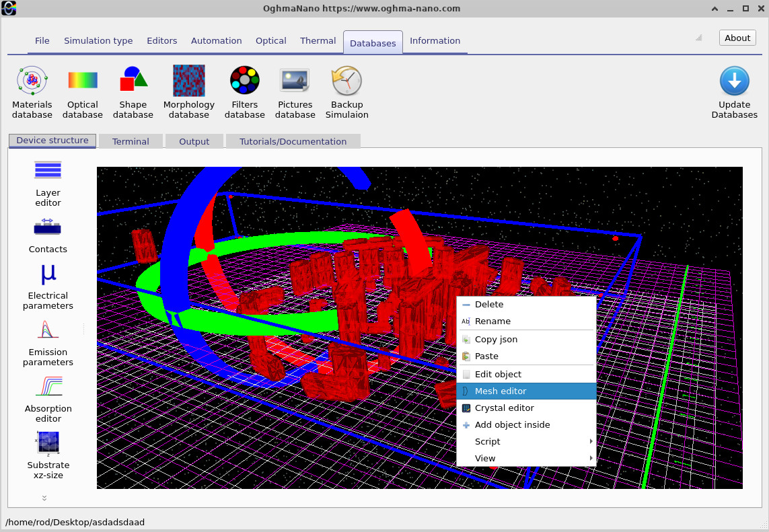Open the Optical ribbon tab
Screen dimensions: 769x532
pos(270,41)
